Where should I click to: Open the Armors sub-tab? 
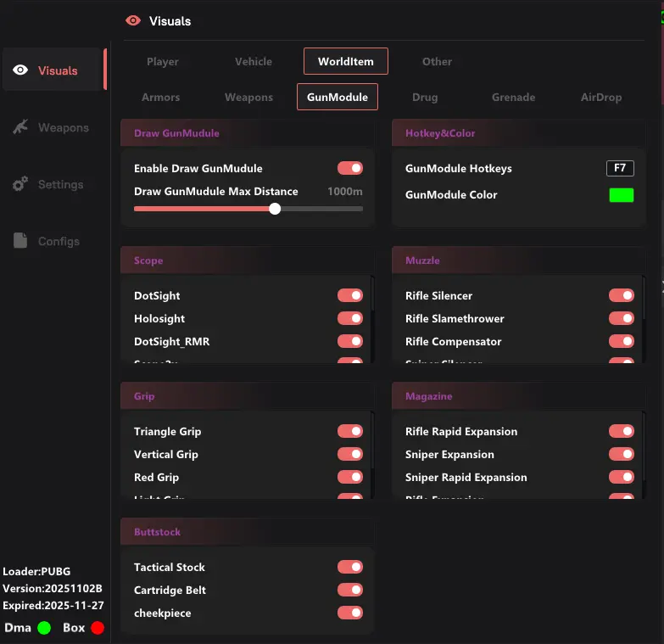pos(160,97)
